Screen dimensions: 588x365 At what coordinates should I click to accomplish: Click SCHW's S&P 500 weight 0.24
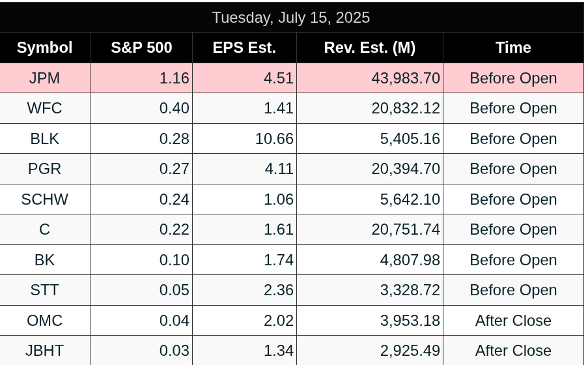click(175, 199)
